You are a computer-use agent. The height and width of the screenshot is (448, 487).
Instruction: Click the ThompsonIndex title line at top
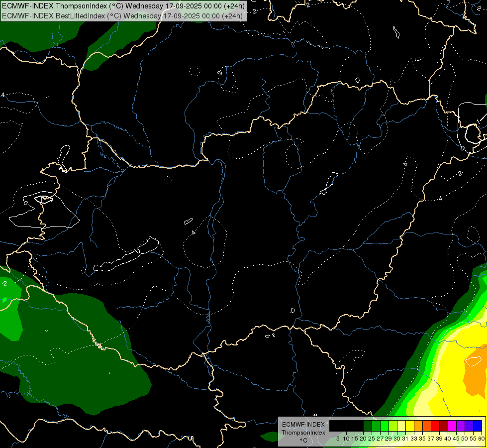[123, 6]
